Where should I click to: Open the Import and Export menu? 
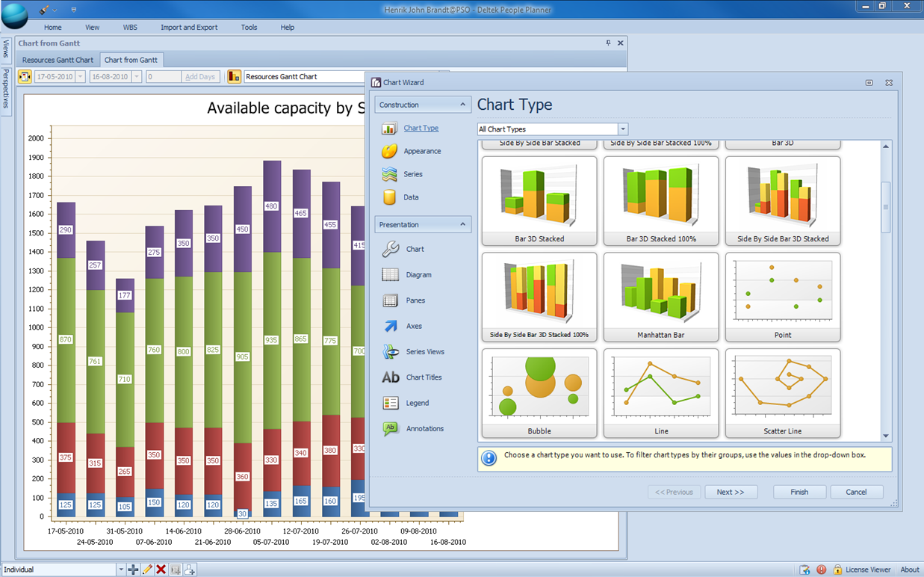tap(189, 27)
